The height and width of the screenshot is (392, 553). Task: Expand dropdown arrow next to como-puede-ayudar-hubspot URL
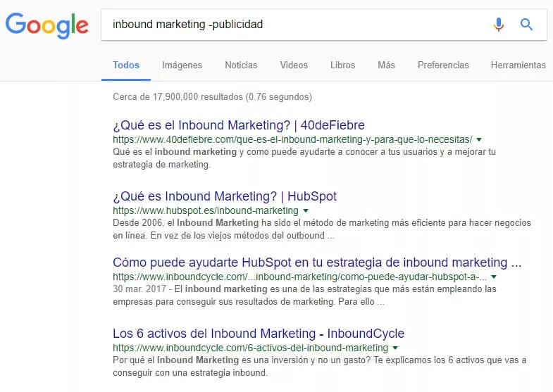click(494, 277)
